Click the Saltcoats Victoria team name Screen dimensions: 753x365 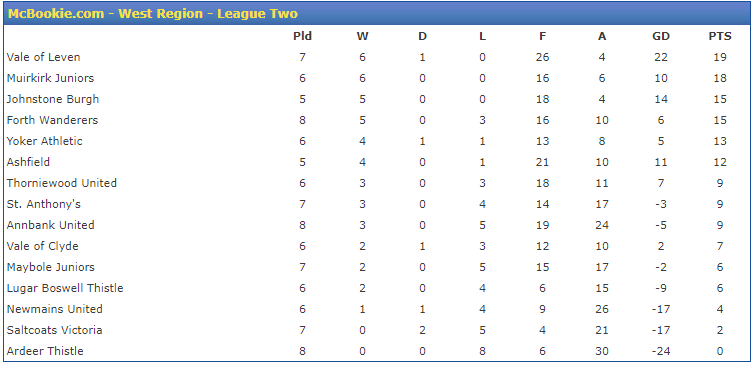click(x=54, y=330)
